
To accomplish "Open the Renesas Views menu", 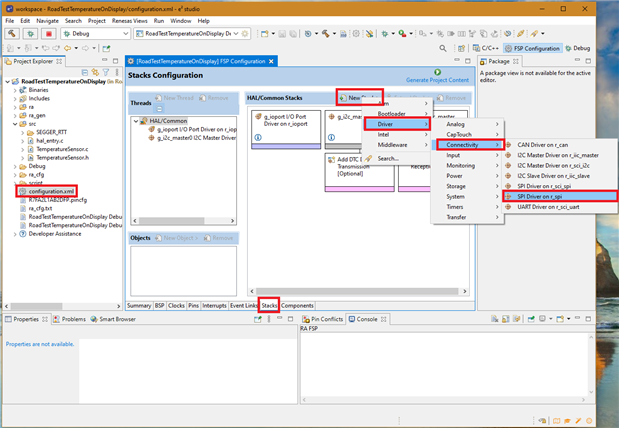I will tap(128, 20).
